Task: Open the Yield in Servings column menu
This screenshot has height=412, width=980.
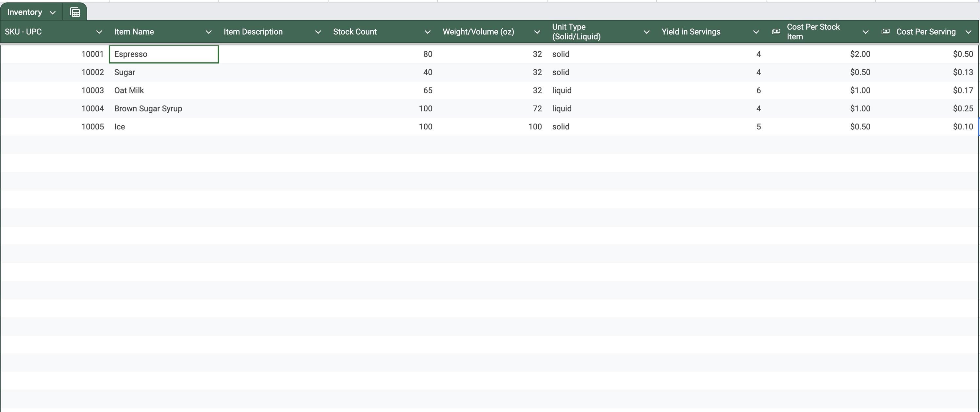Action: pyautogui.click(x=756, y=32)
